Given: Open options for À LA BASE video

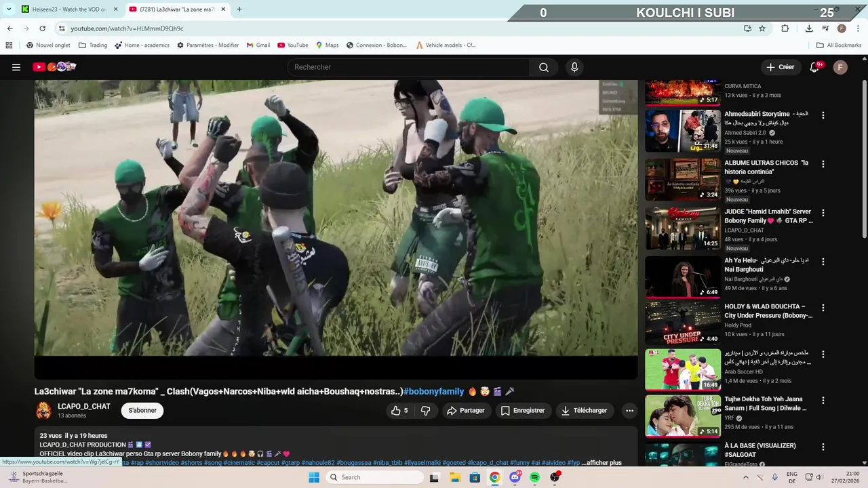Looking at the screenshot, I should pyautogui.click(x=823, y=447).
